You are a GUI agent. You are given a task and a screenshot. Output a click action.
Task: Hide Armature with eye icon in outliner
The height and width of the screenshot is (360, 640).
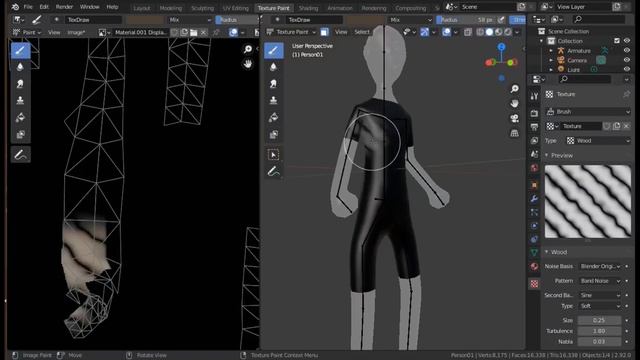click(627, 51)
